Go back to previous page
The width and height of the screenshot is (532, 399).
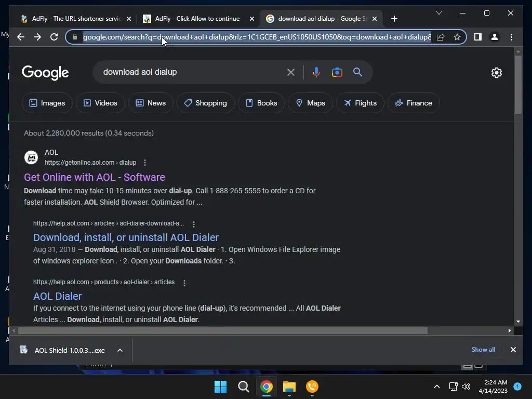tap(21, 37)
